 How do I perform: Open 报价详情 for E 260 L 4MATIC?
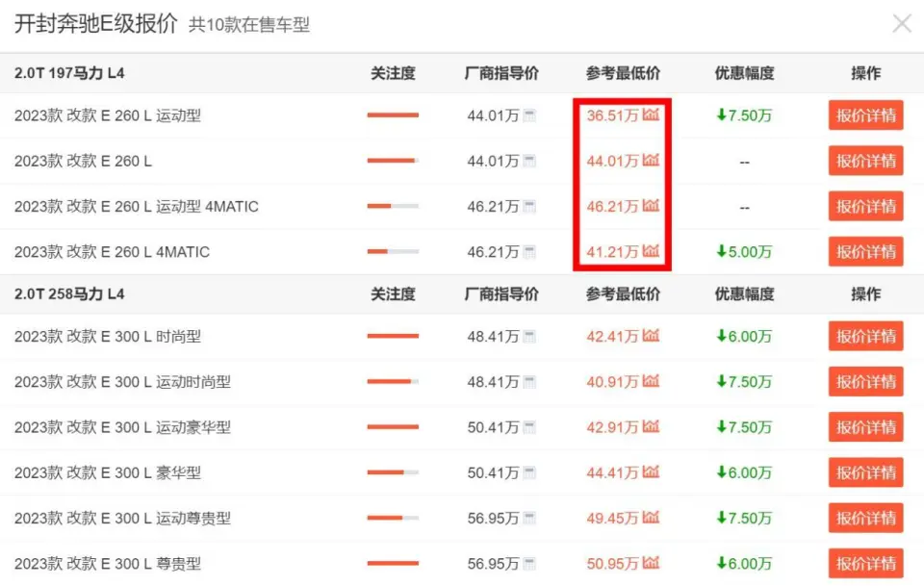coord(865,252)
